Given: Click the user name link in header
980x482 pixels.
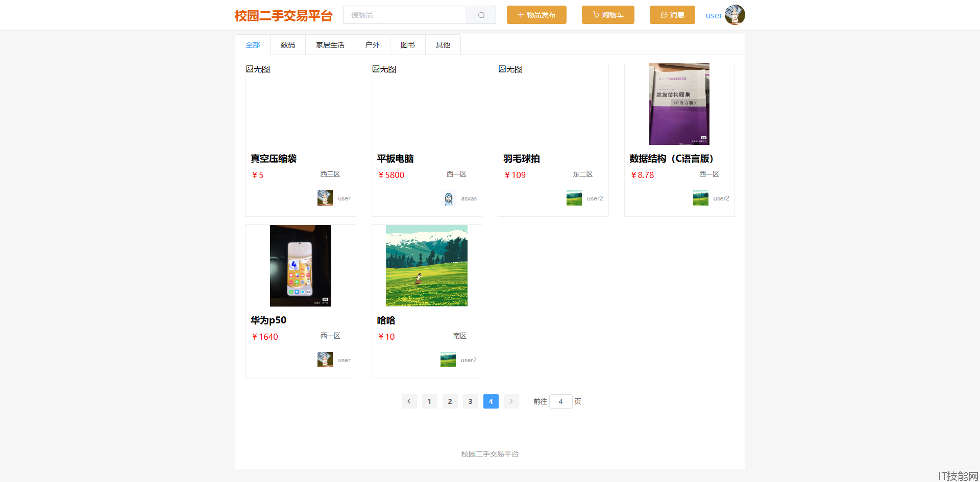Looking at the screenshot, I should [714, 15].
